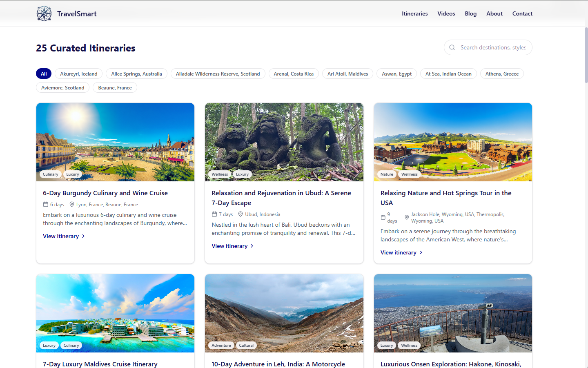The image size is (588, 368).
Task: Click the location pin on the Burgundy cruise card
Action: coord(71,204)
